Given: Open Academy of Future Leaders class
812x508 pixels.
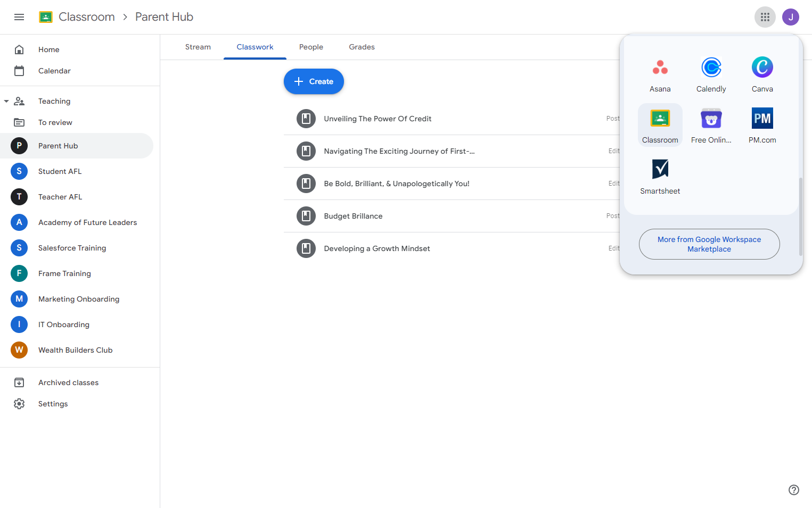Looking at the screenshot, I should [x=77, y=222].
